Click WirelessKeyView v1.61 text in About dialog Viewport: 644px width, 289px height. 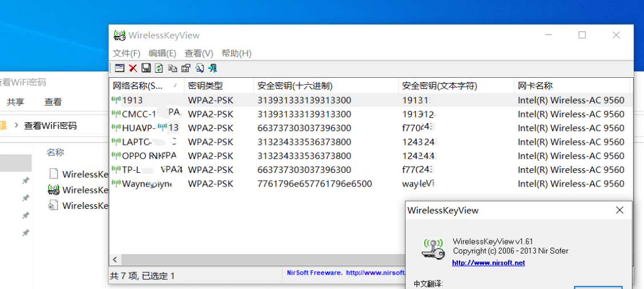pos(493,242)
